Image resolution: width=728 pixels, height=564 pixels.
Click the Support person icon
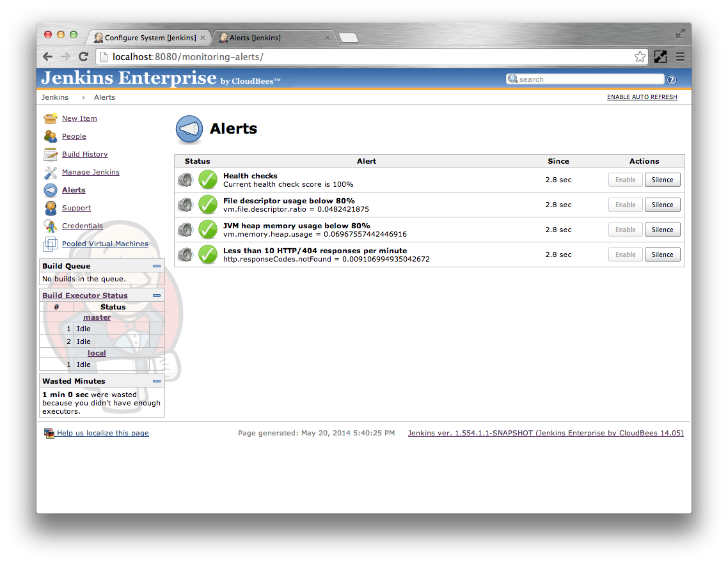50,208
